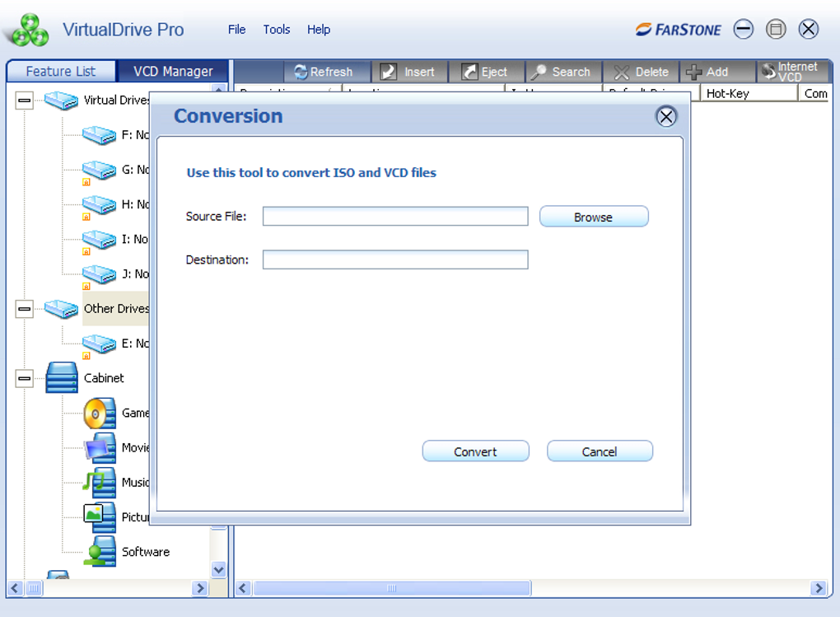This screenshot has width=840, height=617.
Task: Click the Hot-Key column header
Action: pyautogui.click(x=749, y=93)
